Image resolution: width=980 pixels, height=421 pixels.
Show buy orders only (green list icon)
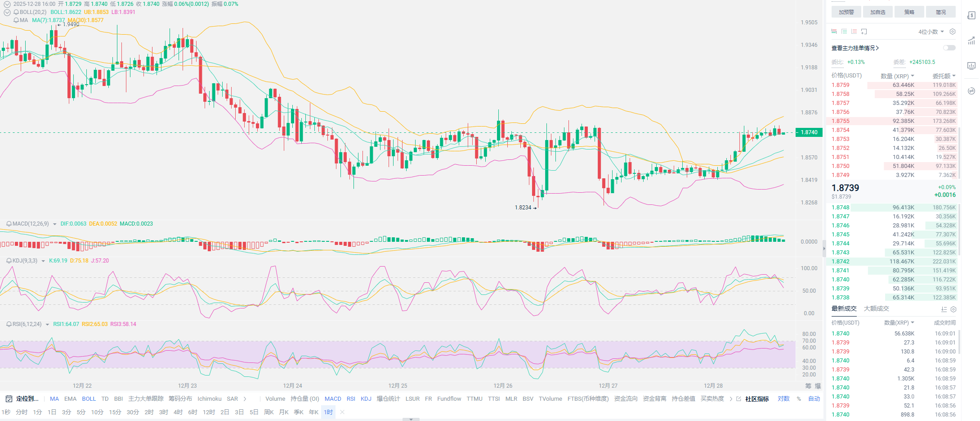[x=844, y=32]
